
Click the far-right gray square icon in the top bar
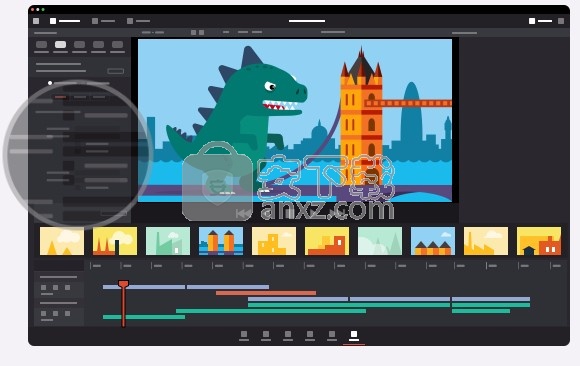(561, 21)
